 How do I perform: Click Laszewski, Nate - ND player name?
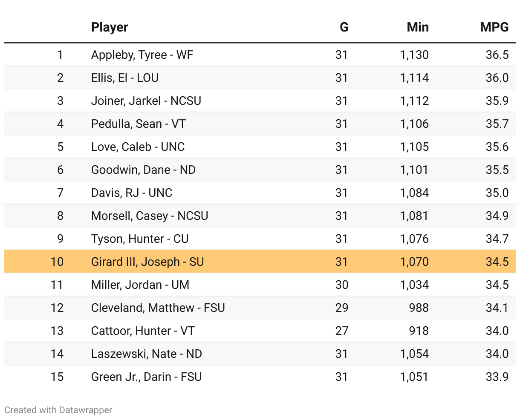click(x=146, y=354)
